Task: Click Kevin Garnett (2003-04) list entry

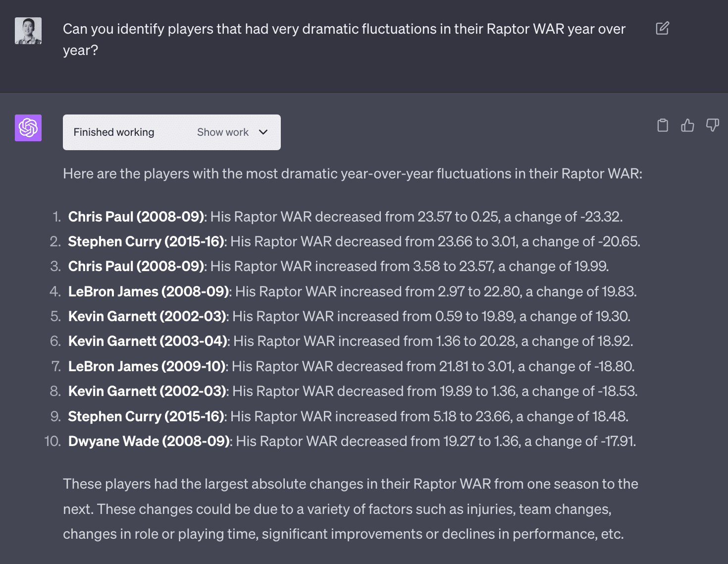Action: pos(148,341)
